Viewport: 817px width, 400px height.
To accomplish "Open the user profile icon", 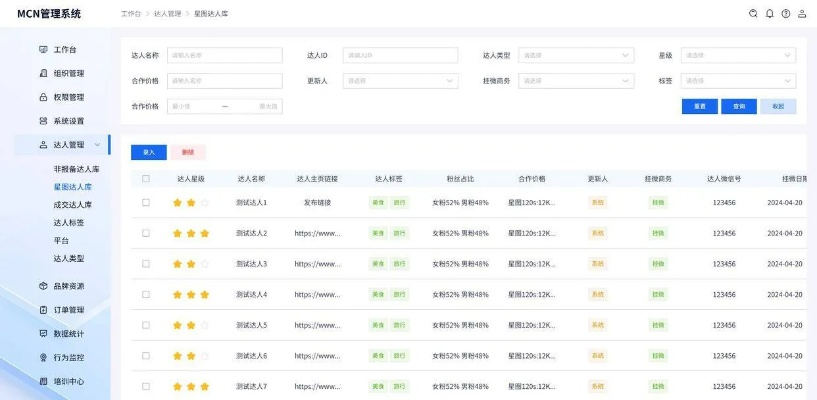I will coord(801,14).
